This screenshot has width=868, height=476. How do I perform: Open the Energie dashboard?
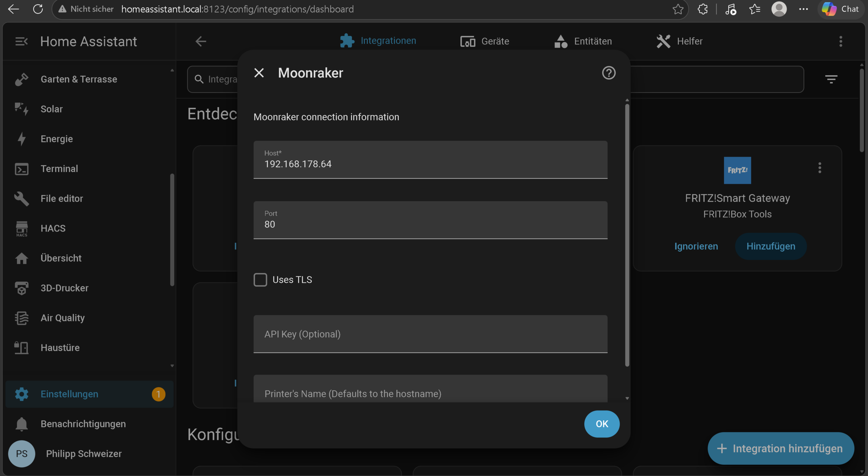click(90, 139)
